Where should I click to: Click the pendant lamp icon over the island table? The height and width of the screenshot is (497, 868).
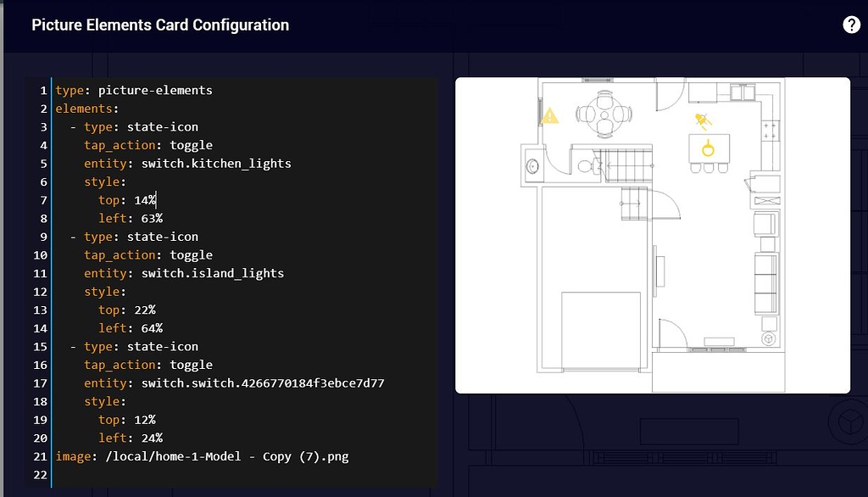point(709,148)
